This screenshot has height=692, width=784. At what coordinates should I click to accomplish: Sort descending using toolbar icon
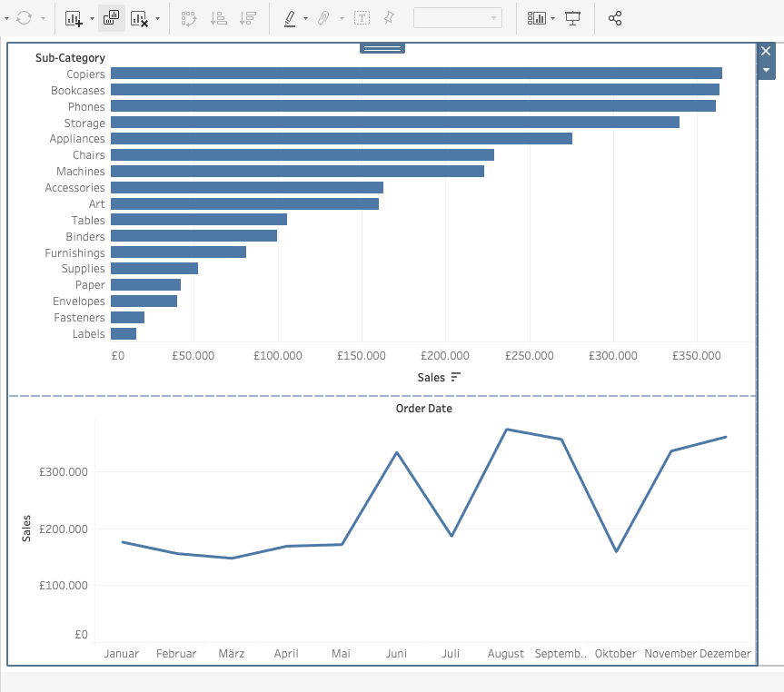click(x=248, y=18)
